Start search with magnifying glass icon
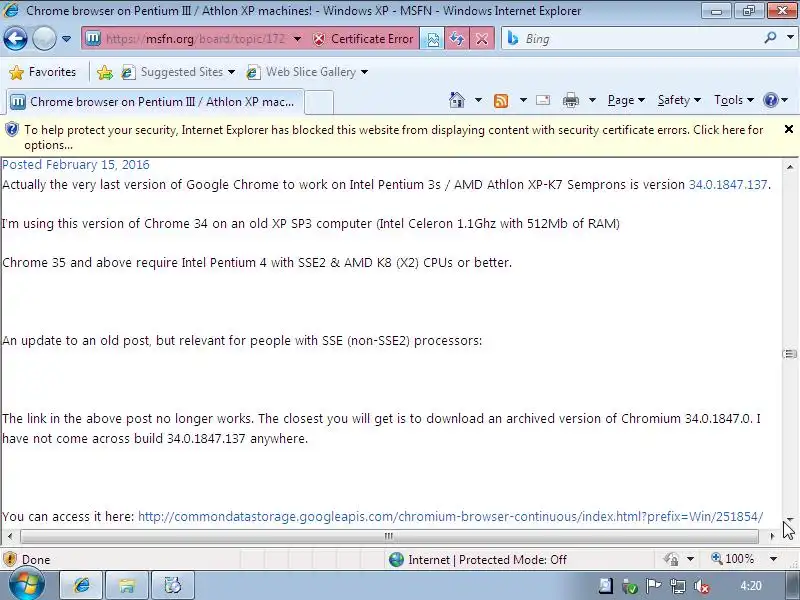The height and width of the screenshot is (600, 800). (x=770, y=38)
